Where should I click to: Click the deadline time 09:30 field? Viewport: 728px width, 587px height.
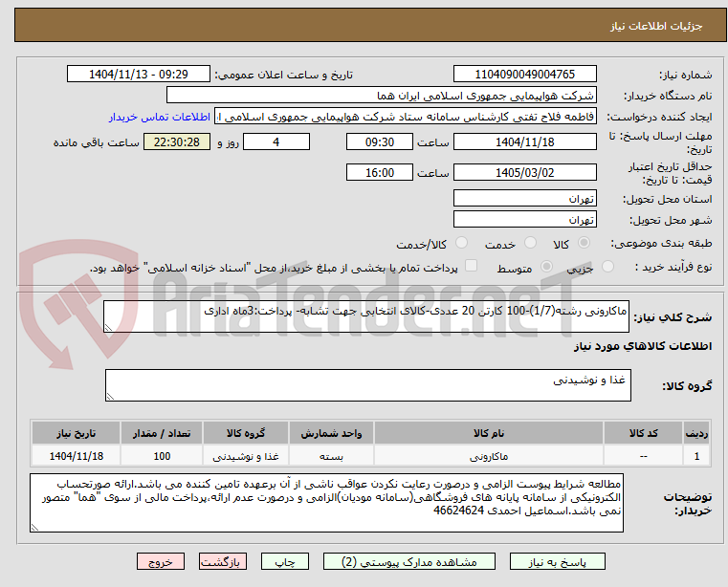tap(380, 142)
